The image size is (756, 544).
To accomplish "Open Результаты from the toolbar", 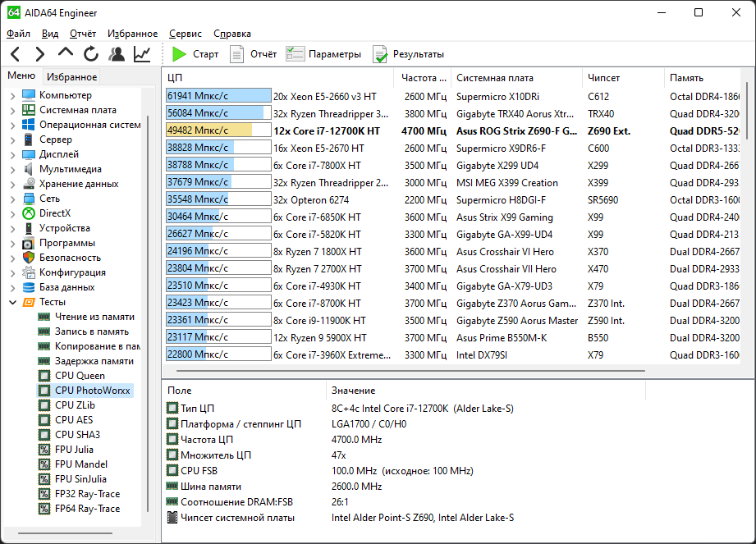I will click(x=409, y=54).
